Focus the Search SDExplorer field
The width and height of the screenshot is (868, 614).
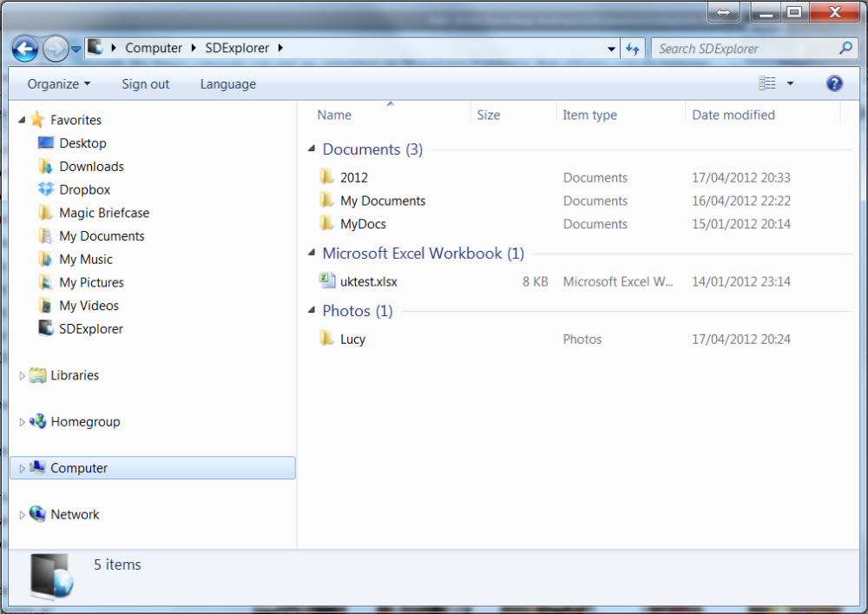(x=753, y=49)
